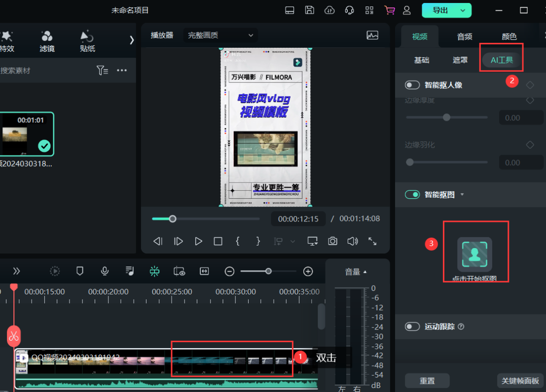
Task: Switch to the 音频 tab
Action: 465,36
